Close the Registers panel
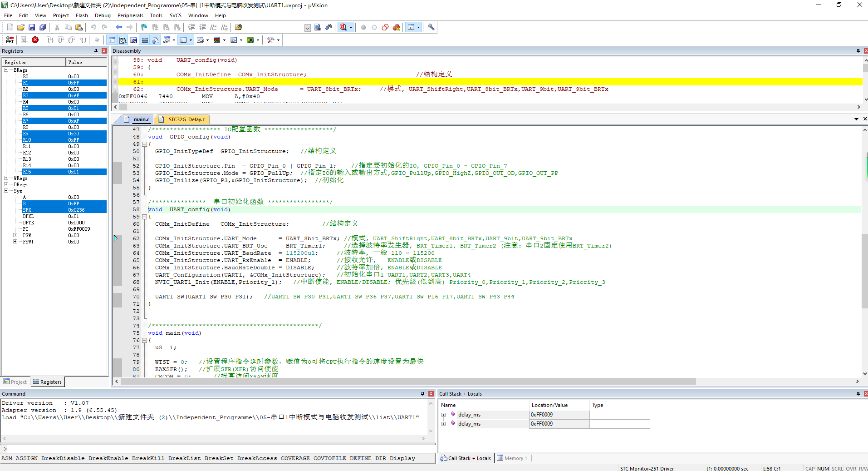 (x=104, y=51)
